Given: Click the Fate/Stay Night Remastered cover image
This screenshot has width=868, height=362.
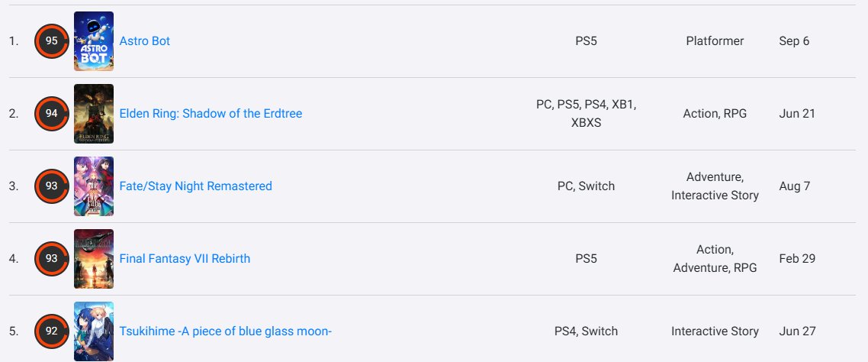Looking at the screenshot, I should tap(94, 186).
